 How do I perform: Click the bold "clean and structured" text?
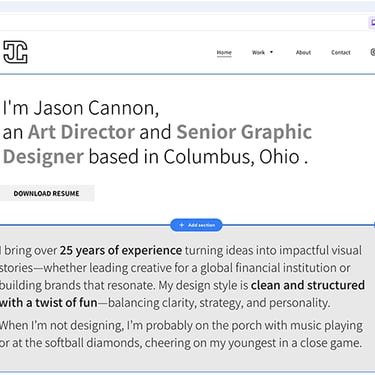click(308, 285)
